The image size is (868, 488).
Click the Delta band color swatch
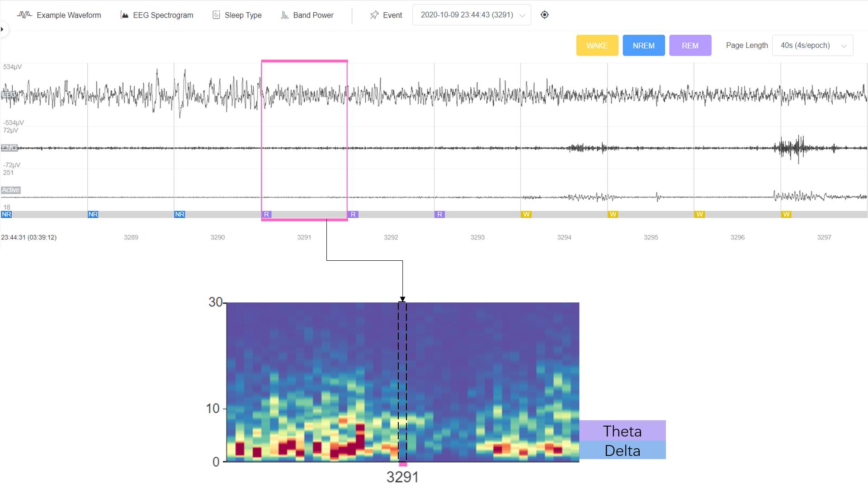click(x=622, y=450)
